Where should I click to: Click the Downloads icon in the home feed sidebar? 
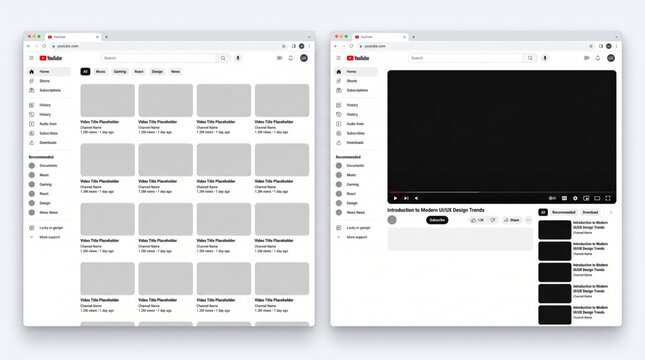click(32, 142)
